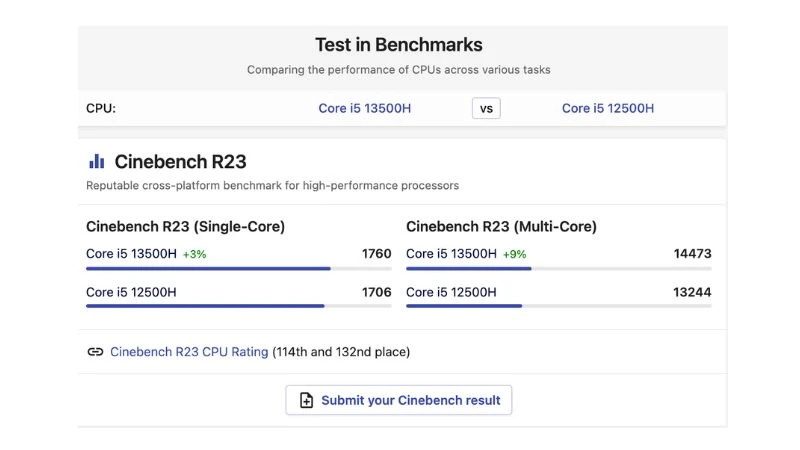Click the Cinebench R23 (Multi-Core) heading
This screenshot has width=800, height=450.
501,227
